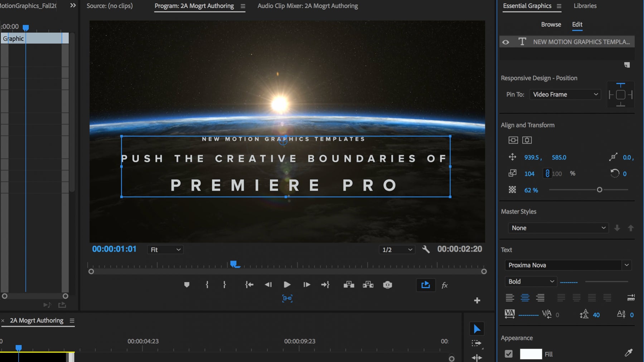644x362 pixels.
Task: Open the Libraries panel tab
Action: pos(585,6)
